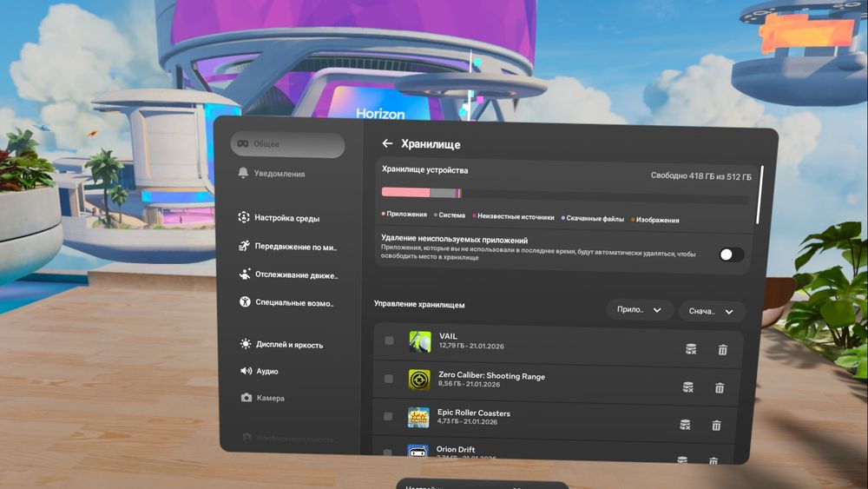The height and width of the screenshot is (489, 868).
Task: Click the speaker icon for Аудио
Action: 246,371
